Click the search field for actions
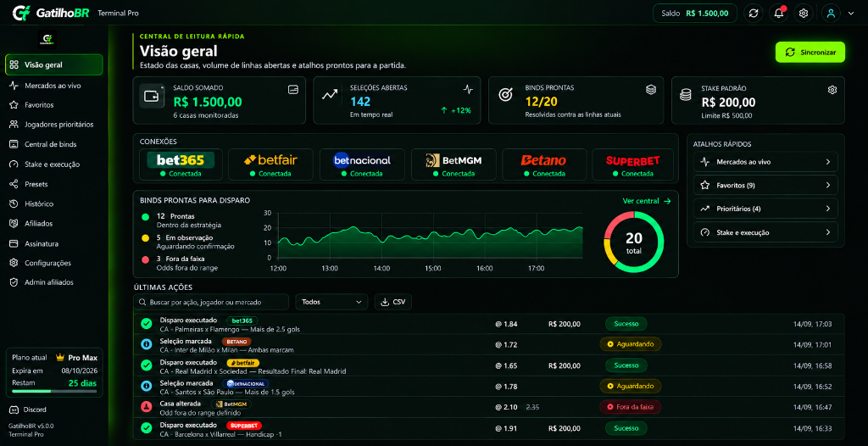This screenshot has width=868, height=446. [211, 302]
